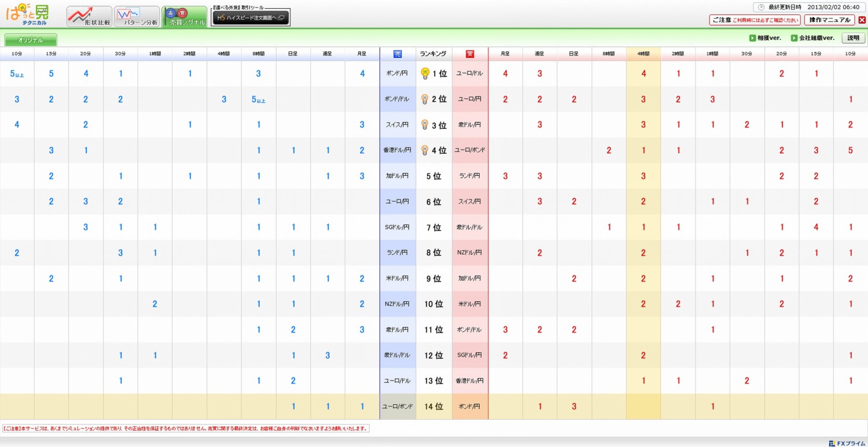Screen dimensions: 868x447
Task: Select sell pair NZドル/円 in rank 10
Action: (x=398, y=304)
